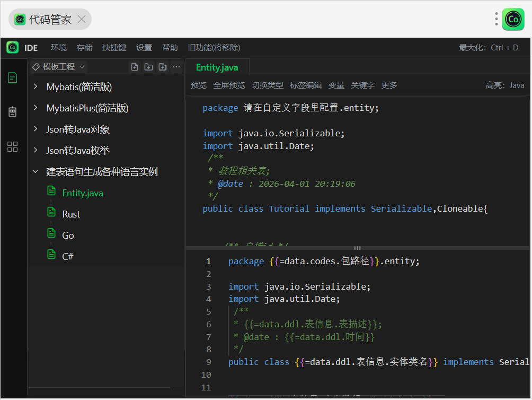Click the 切换类型 button
The width and height of the screenshot is (532, 400).
pos(267,85)
